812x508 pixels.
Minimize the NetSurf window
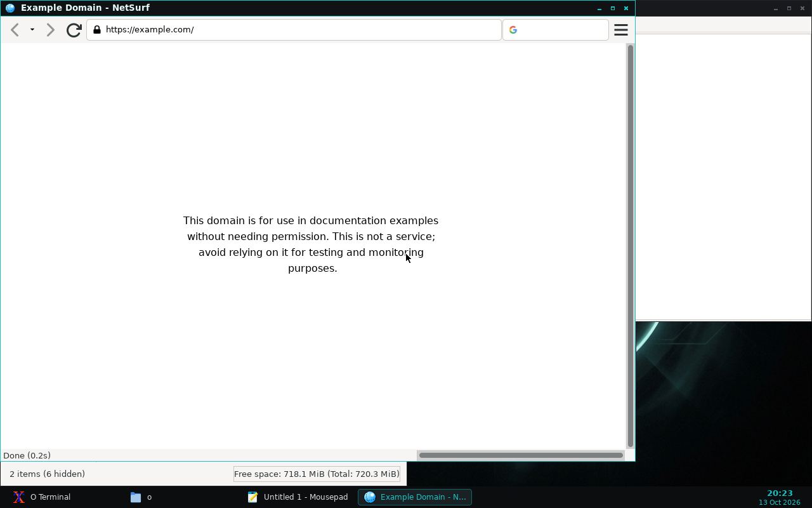(599, 8)
